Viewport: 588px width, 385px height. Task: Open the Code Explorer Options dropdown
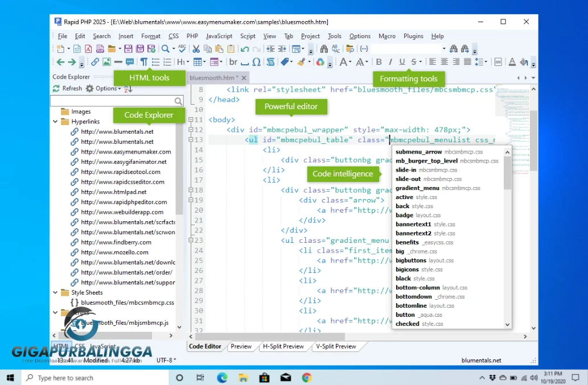[104, 88]
